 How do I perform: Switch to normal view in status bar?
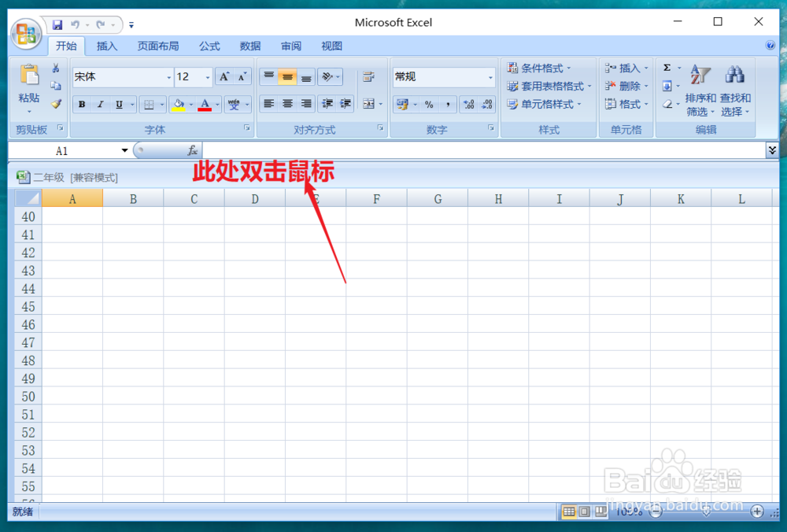pos(569,512)
